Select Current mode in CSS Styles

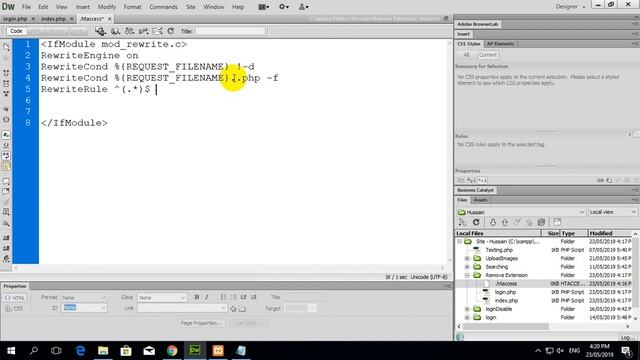[488, 55]
